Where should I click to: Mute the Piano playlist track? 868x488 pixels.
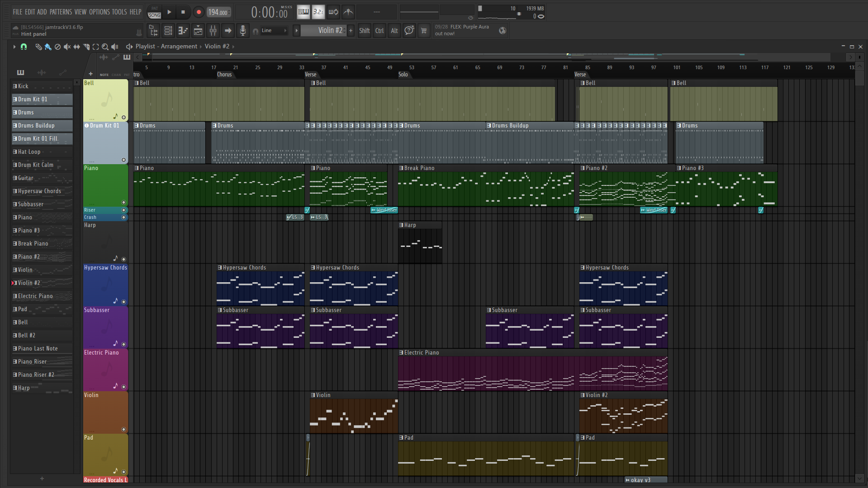click(123, 202)
